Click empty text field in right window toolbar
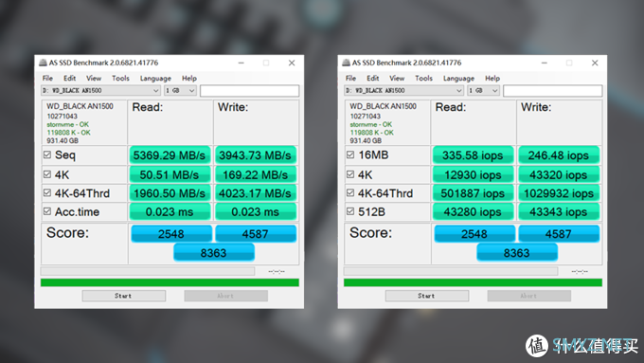 (x=552, y=91)
